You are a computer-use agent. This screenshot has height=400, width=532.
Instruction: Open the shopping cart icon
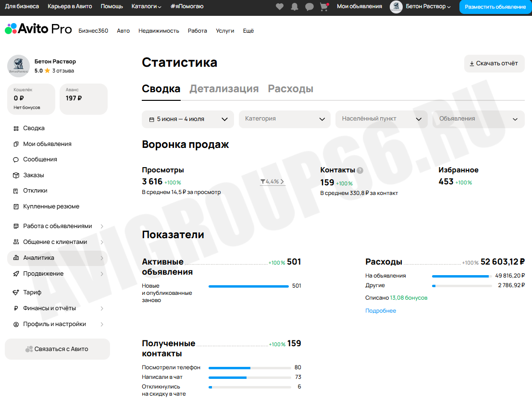click(324, 6)
